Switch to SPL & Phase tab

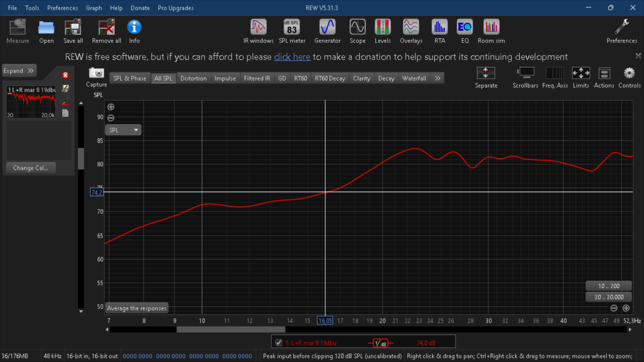coord(130,78)
